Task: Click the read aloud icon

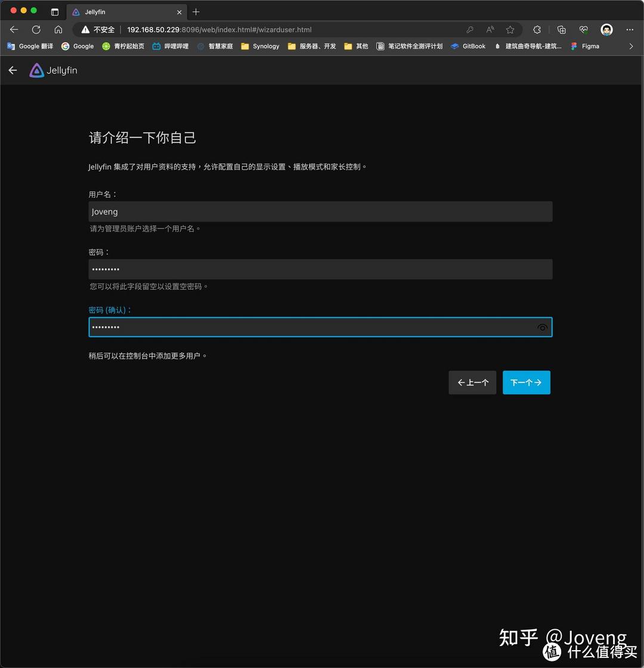Action: click(x=490, y=29)
